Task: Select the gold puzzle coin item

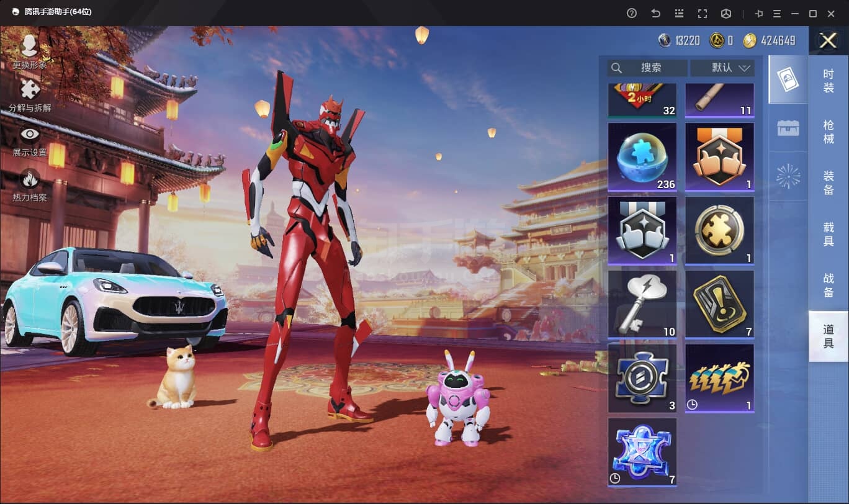Action: [719, 231]
